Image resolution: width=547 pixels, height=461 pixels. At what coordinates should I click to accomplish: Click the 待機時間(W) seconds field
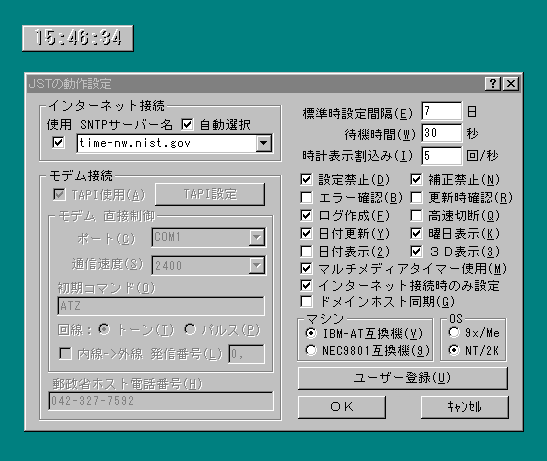(442, 133)
